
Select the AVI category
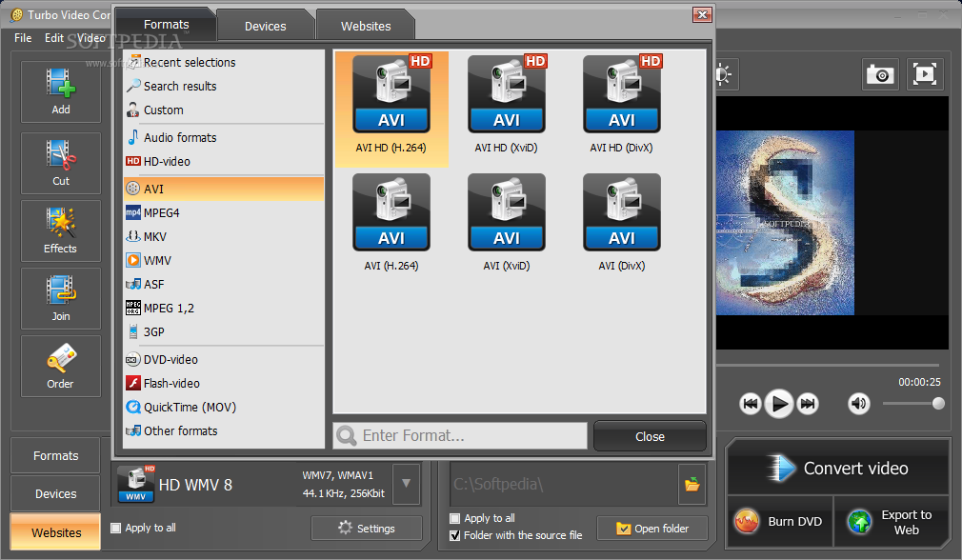tap(223, 189)
